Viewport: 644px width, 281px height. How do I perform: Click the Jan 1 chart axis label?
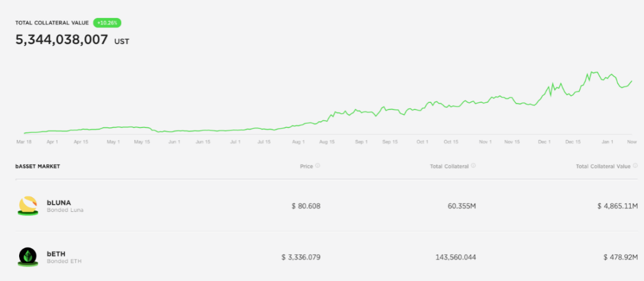(x=608, y=142)
